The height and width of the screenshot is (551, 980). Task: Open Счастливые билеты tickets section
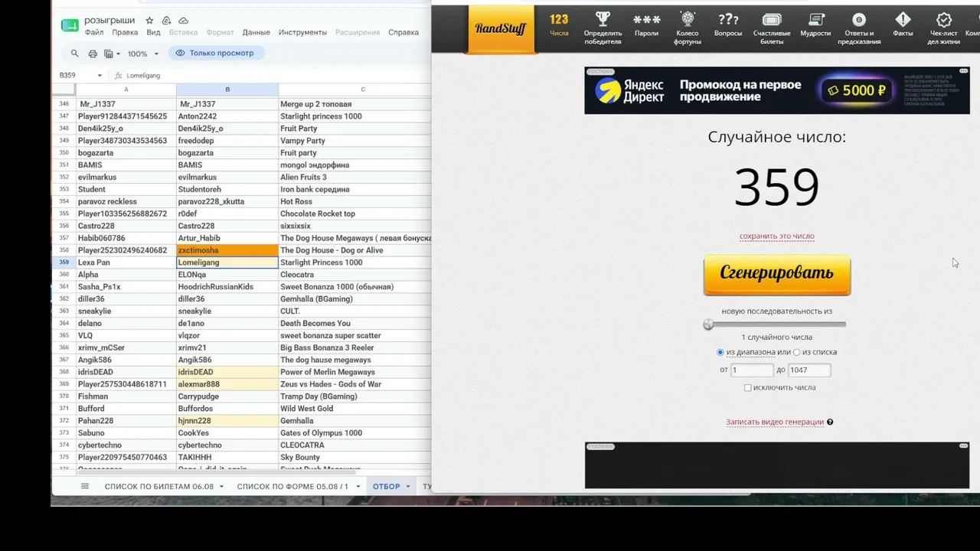[772, 28]
